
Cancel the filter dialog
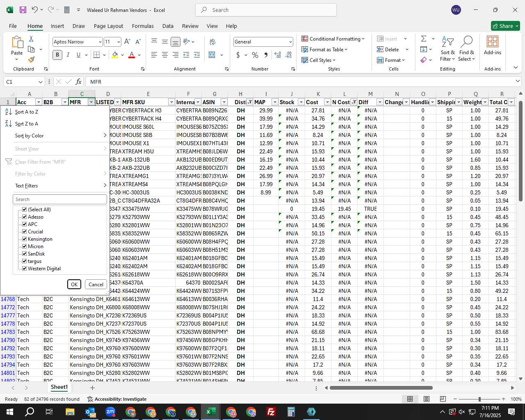coord(96,284)
